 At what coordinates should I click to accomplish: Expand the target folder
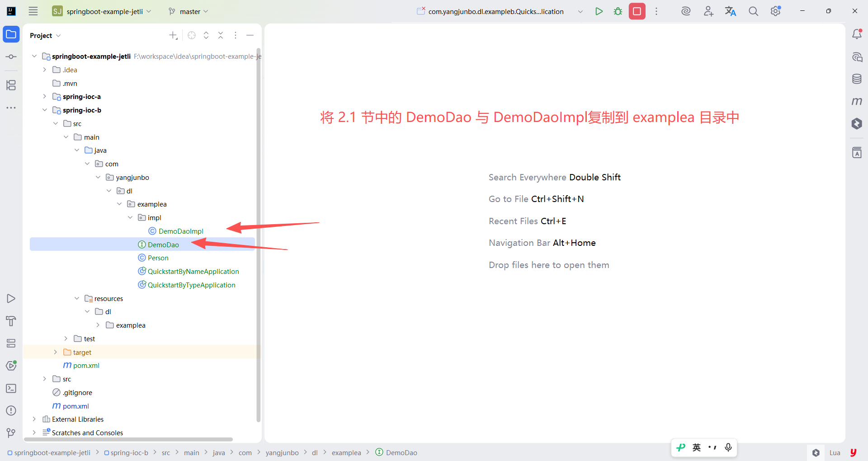55,352
